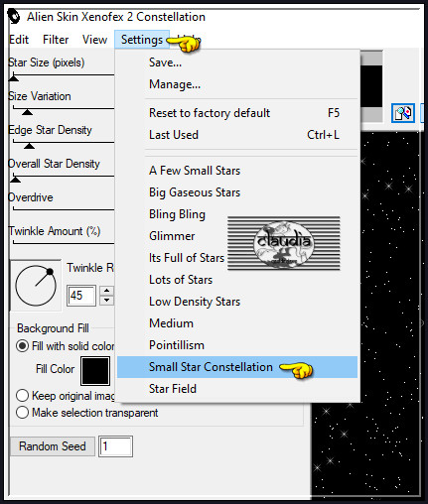Click the Alien Skin title bar icon
Viewport: 428px width, 504px height.
coord(13,17)
